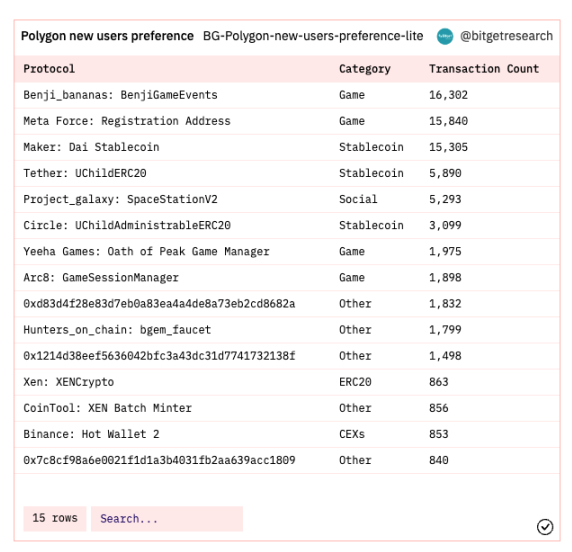Click Game category in Arc8 row
Screen dimensions: 572x552
click(352, 278)
